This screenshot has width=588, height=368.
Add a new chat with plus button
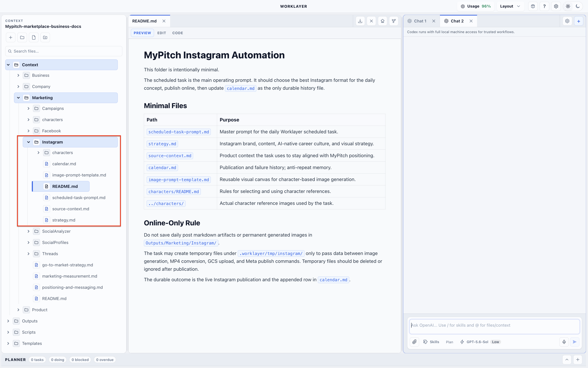579,21
